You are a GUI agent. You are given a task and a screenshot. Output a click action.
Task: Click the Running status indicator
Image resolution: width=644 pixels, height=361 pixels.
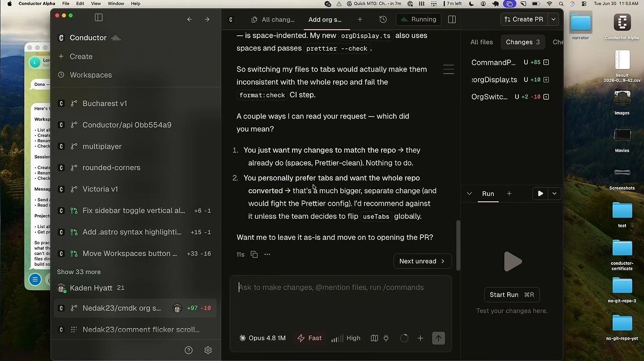click(x=419, y=19)
